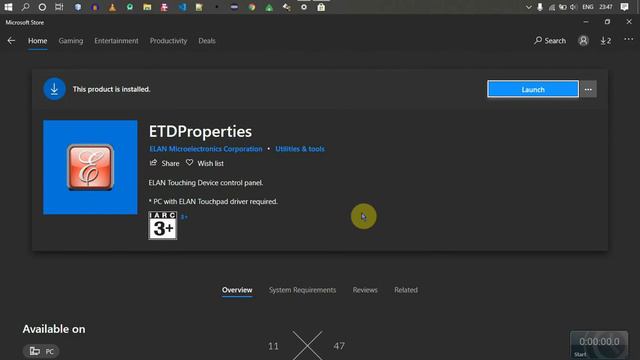640x360 pixels.
Task: Open the Reviews tab
Action: [365, 290]
